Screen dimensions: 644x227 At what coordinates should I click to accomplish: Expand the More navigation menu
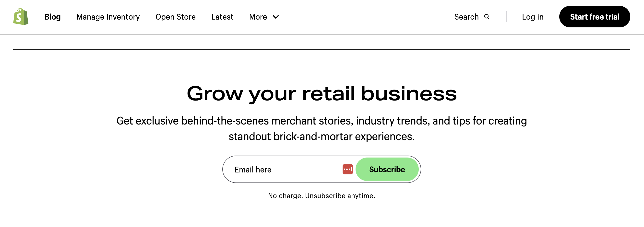pos(264,17)
